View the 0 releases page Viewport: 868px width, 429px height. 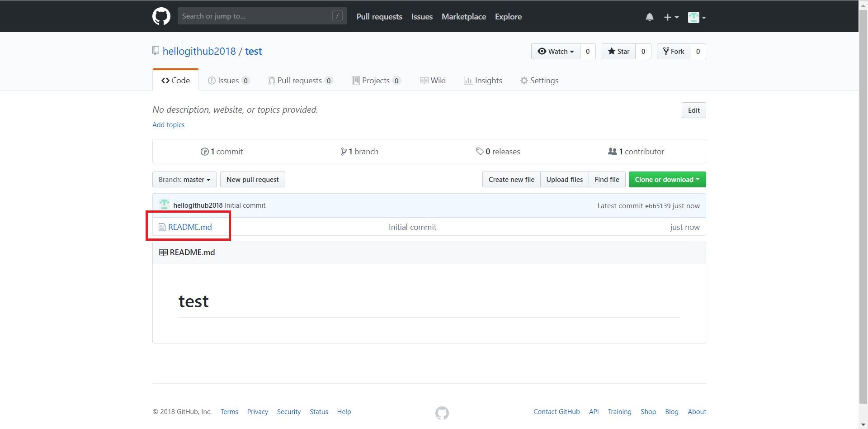coord(498,152)
